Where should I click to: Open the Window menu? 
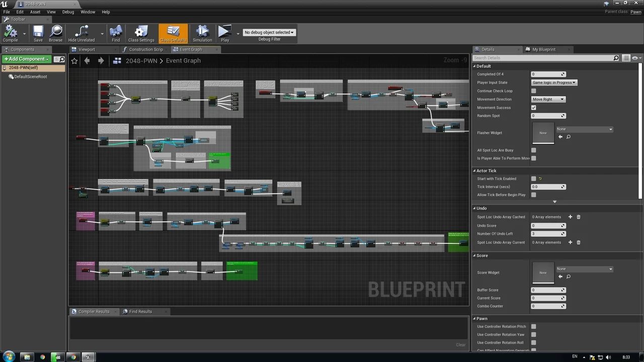88,12
